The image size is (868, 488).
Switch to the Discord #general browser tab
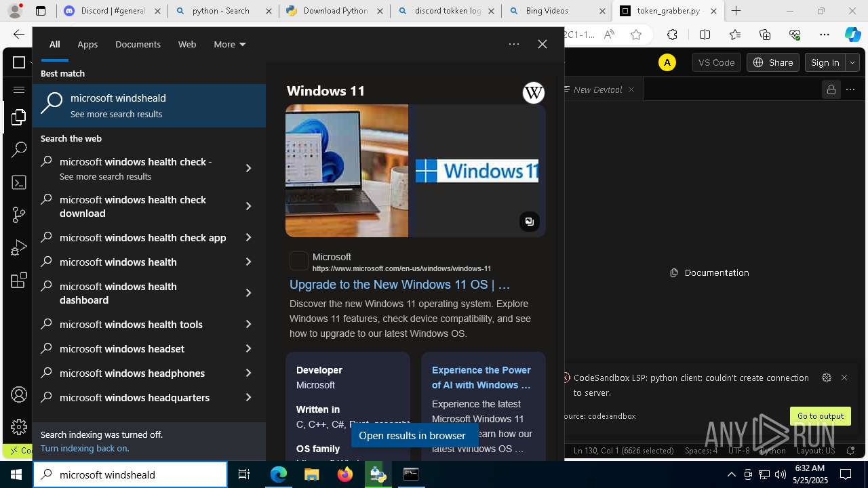point(112,11)
